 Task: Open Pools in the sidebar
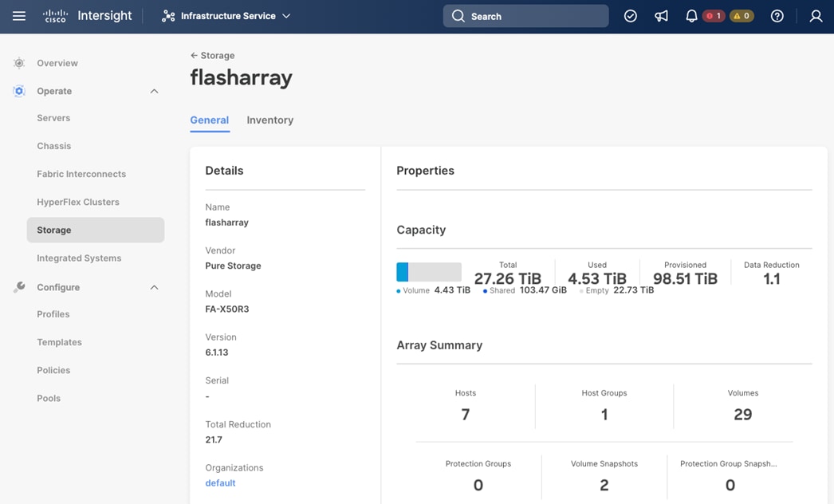[49, 398]
